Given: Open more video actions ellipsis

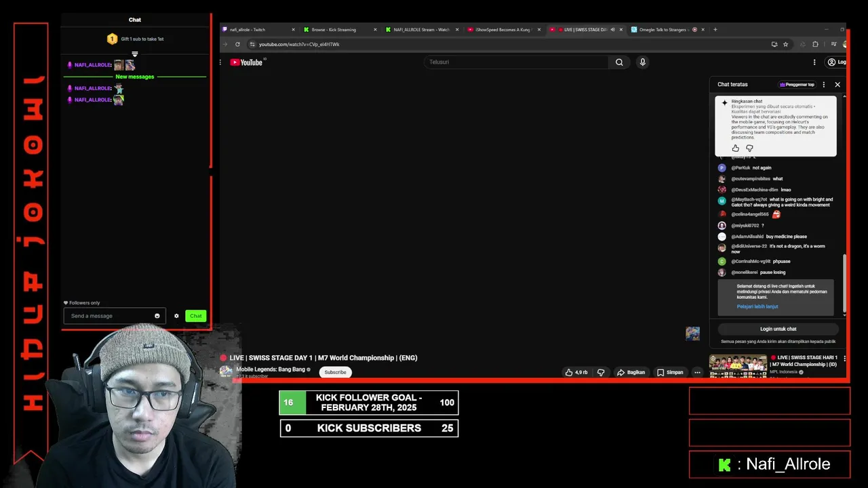Looking at the screenshot, I should 697,372.
